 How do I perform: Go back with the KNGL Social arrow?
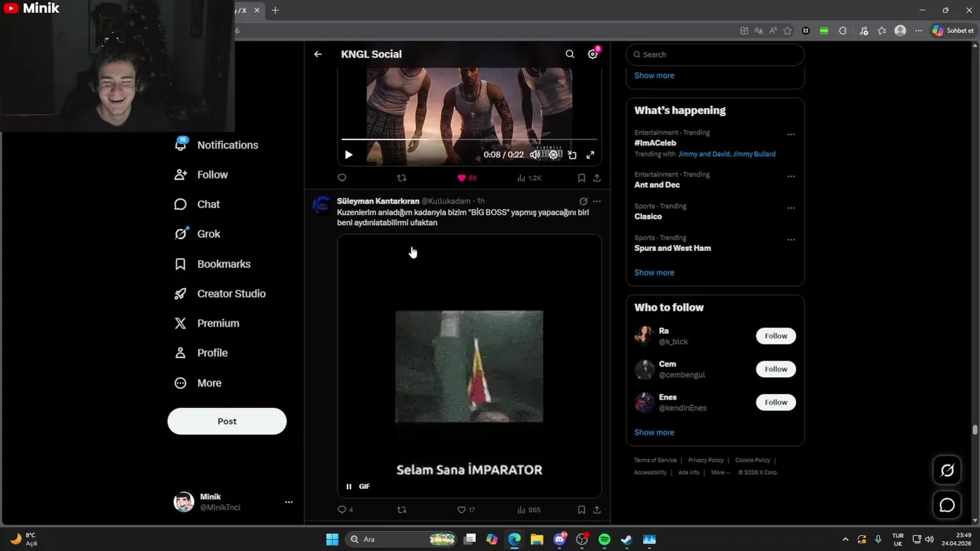(318, 54)
